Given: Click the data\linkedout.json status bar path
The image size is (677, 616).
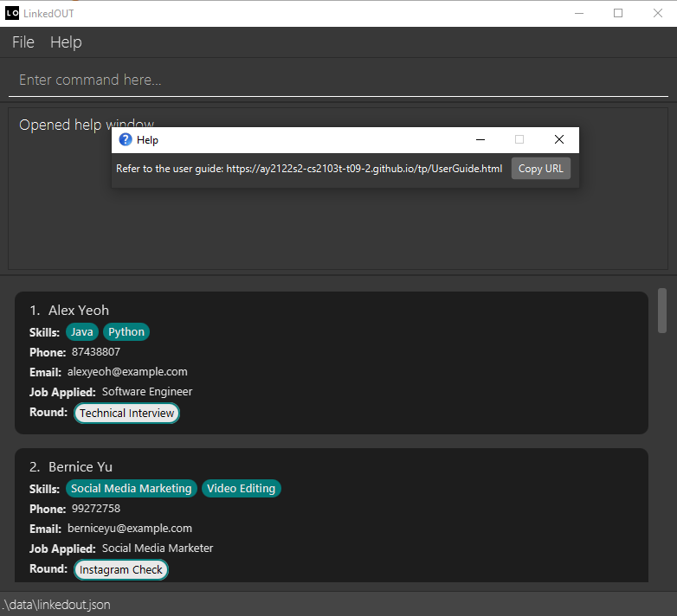Looking at the screenshot, I should click(x=56, y=605).
